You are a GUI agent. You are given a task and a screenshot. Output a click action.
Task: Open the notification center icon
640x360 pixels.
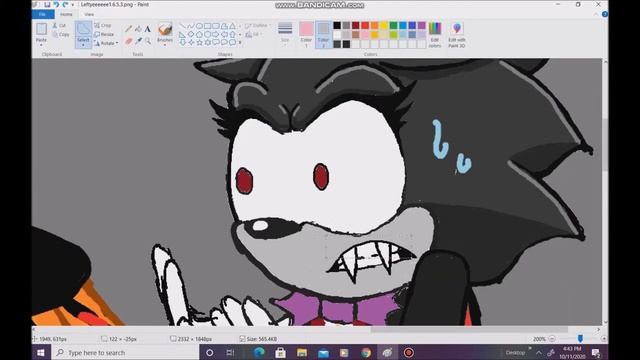(x=596, y=352)
